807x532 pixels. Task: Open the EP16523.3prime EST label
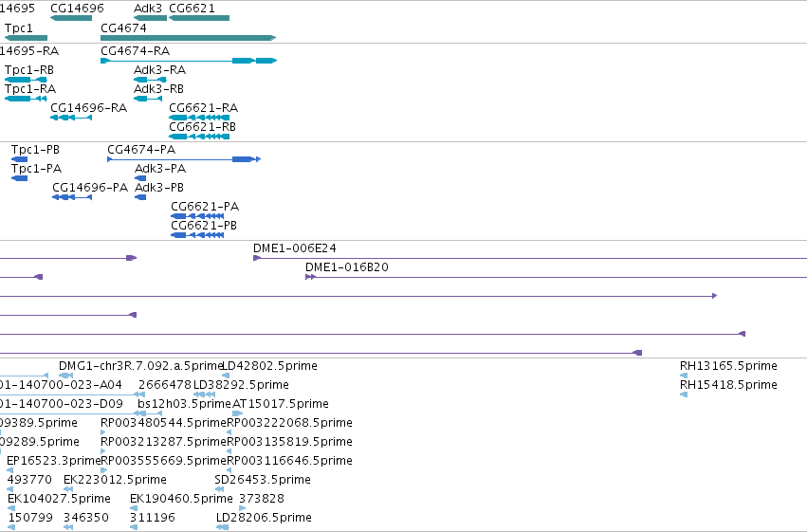click(53, 461)
